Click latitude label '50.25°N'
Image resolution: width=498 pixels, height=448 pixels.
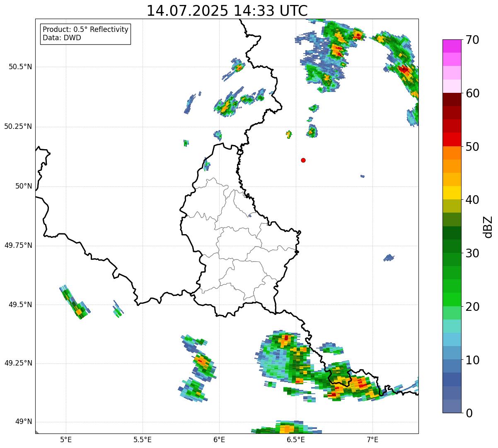pyautogui.click(x=18, y=126)
